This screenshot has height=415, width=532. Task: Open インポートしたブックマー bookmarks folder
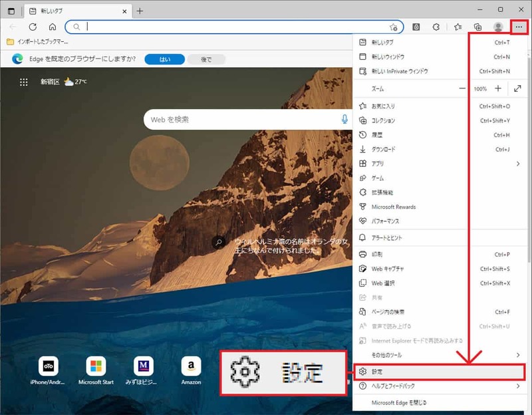[37, 42]
